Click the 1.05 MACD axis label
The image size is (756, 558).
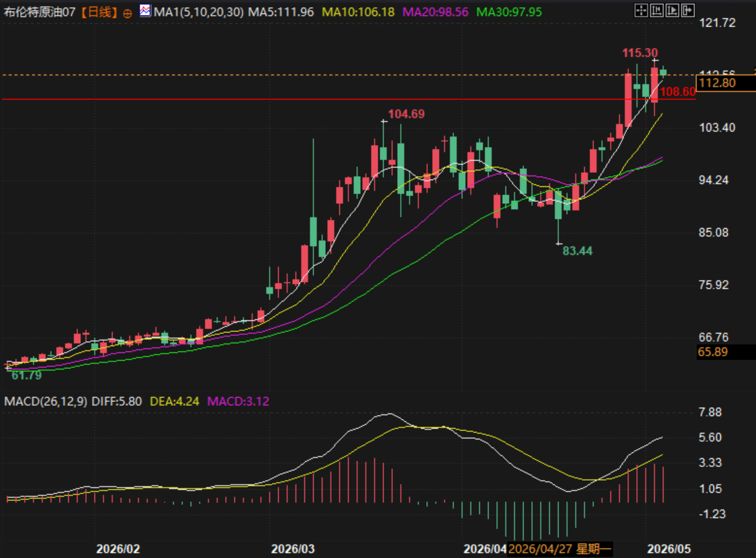pyautogui.click(x=710, y=489)
